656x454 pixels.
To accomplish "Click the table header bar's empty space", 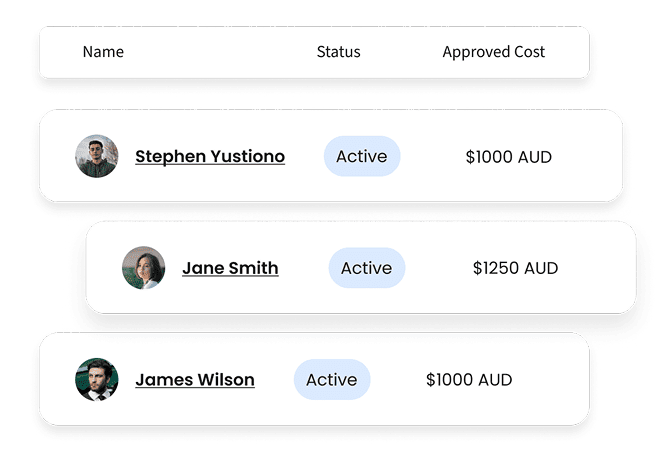I will pos(220,52).
